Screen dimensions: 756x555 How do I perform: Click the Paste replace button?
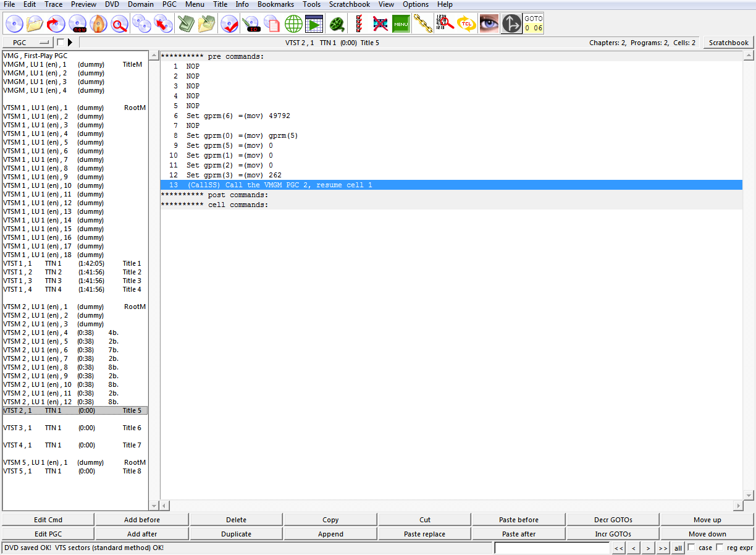[424, 534]
